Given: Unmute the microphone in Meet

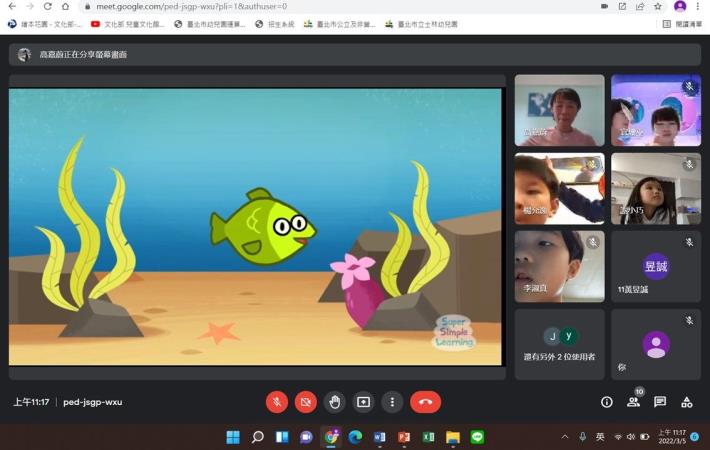Looking at the screenshot, I should (277, 402).
